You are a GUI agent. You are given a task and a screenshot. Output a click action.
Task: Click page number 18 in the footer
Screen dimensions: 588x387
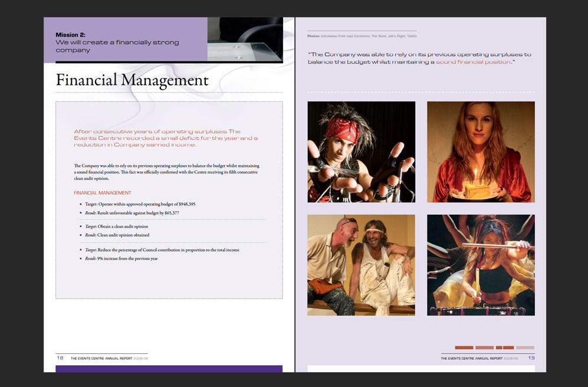[60, 358]
